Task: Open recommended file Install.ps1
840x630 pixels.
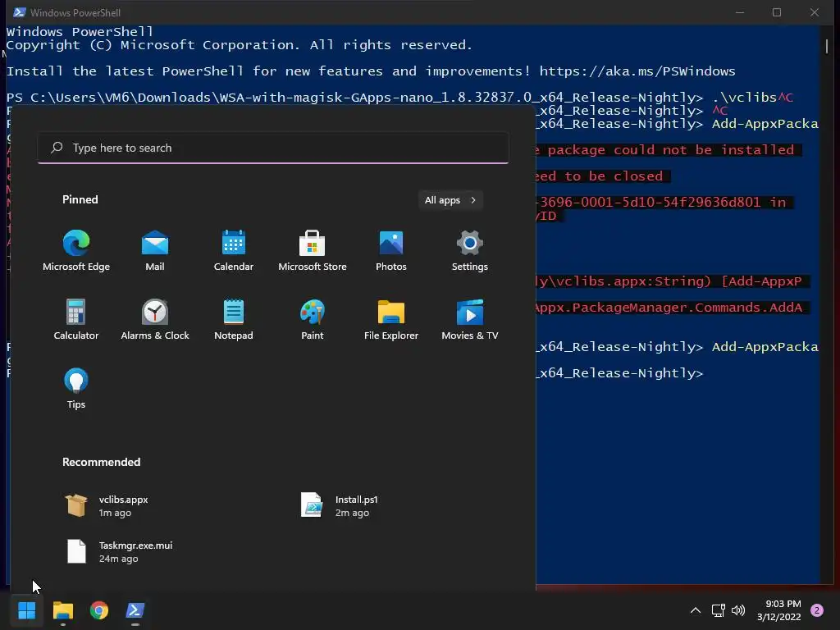Action: [x=340, y=505]
